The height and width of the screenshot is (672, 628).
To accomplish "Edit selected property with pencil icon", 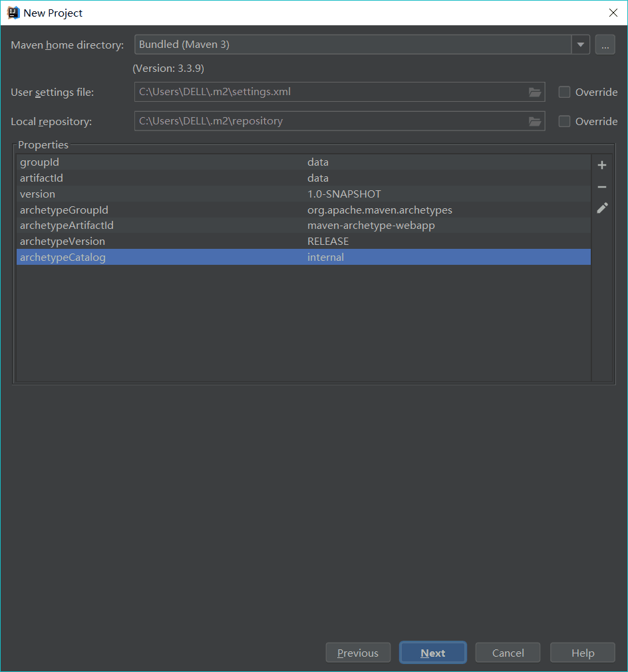I will [602, 208].
